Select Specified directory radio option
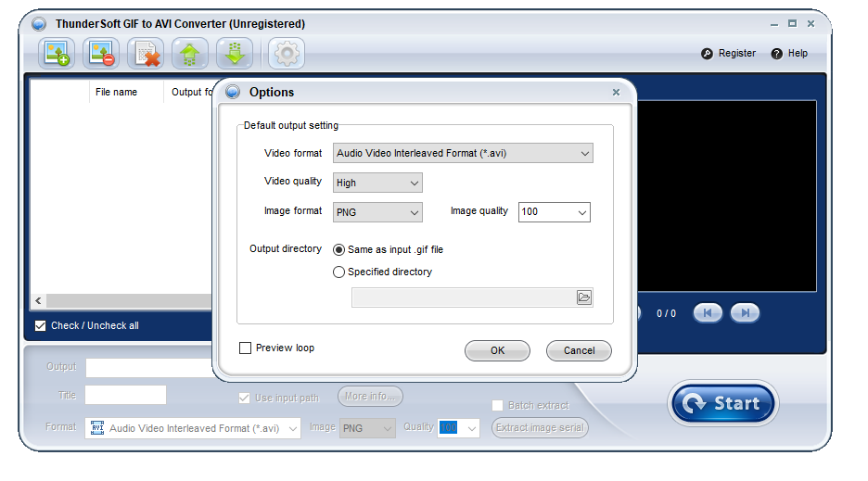Viewport: 868px width, 481px height. (x=338, y=272)
